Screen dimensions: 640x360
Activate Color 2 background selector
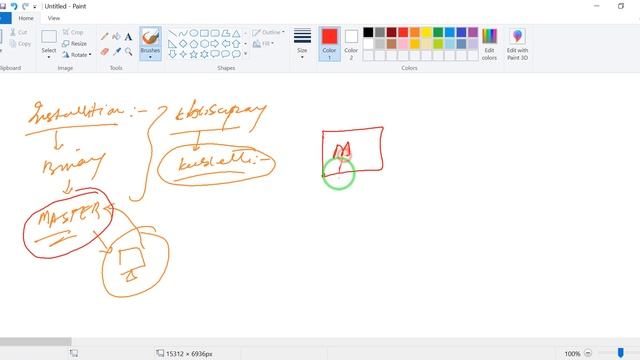pyautogui.click(x=351, y=44)
